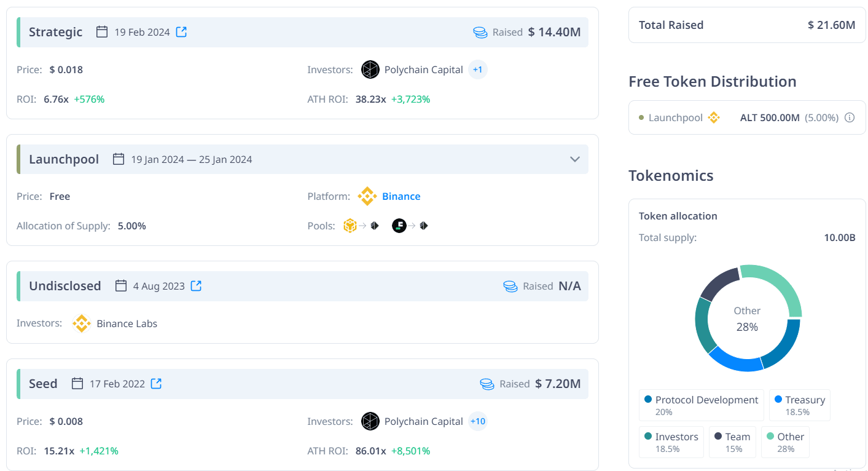The width and height of the screenshot is (868, 471).
Task: Open external link for Seed round
Action: 157,384
